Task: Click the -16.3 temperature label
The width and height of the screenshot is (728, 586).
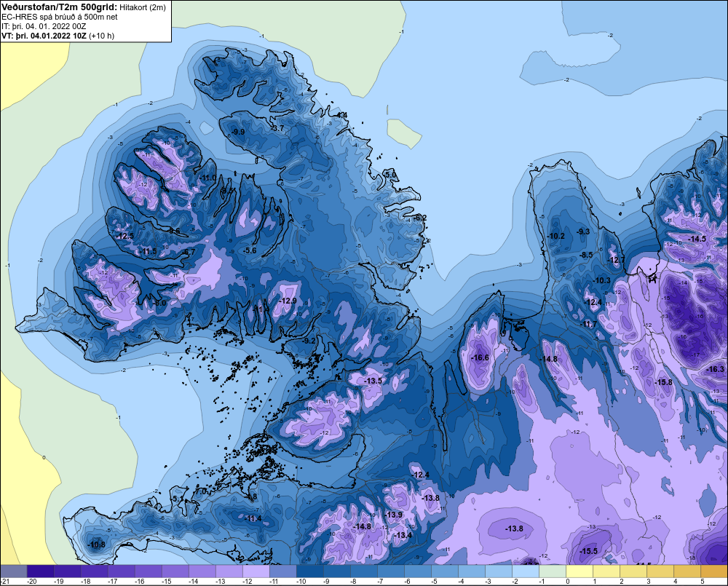Action: 715,369
